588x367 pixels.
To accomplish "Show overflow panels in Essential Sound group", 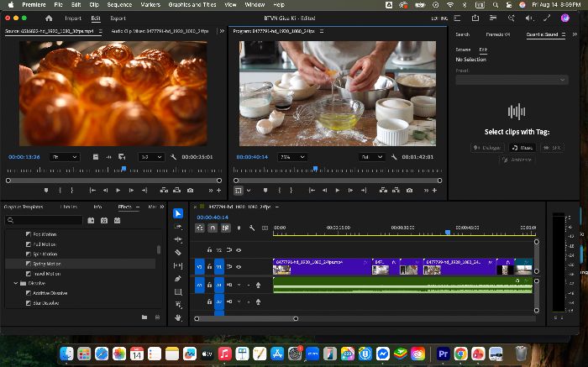I will 575,34.
